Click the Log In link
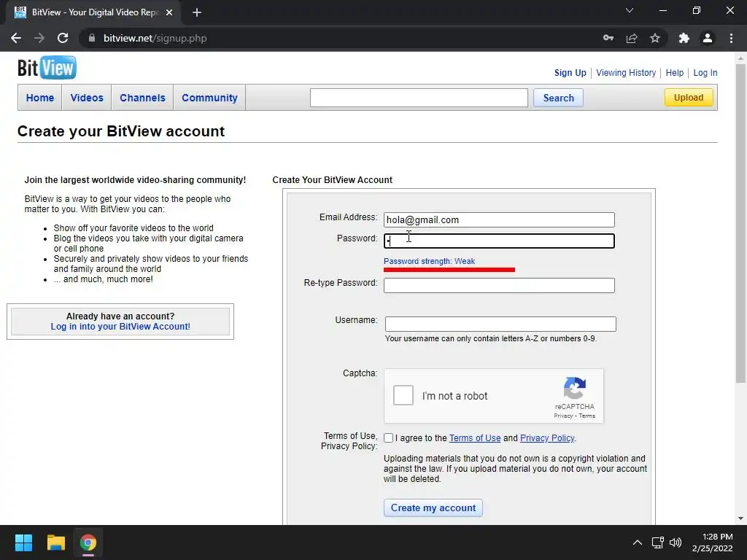 point(705,73)
